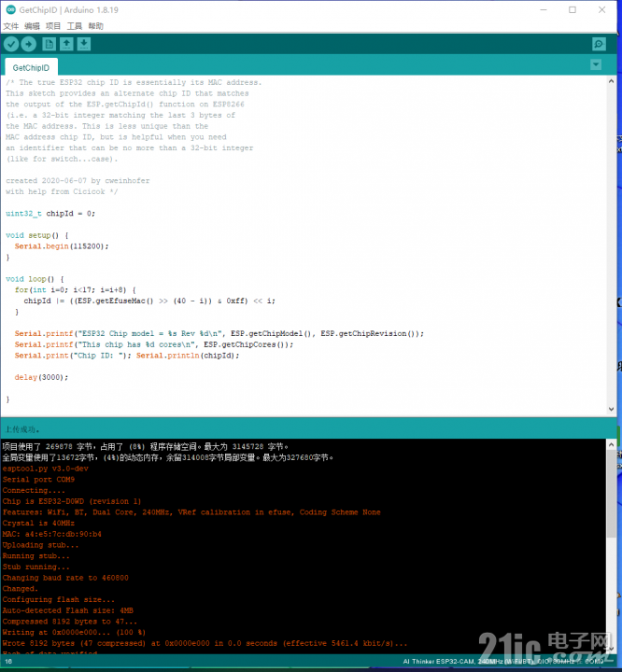This screenshot has height=672, width=622.
Task: Click the console line 'esptool.py v3.0-dev'
Action: (x=46, y=469)
